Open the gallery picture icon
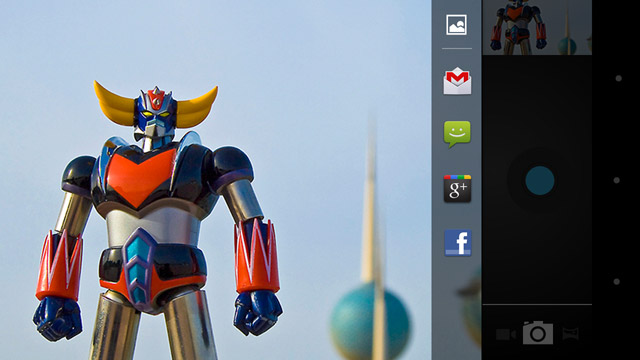 coord(456,25)
